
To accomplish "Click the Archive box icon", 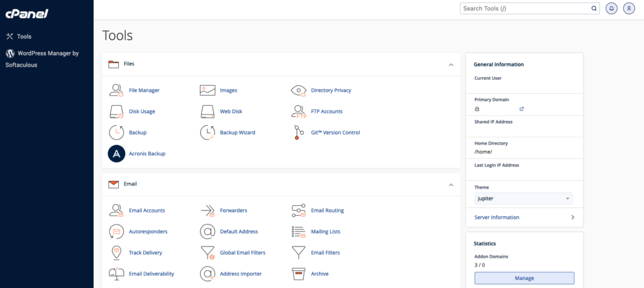I will (299, 274).
